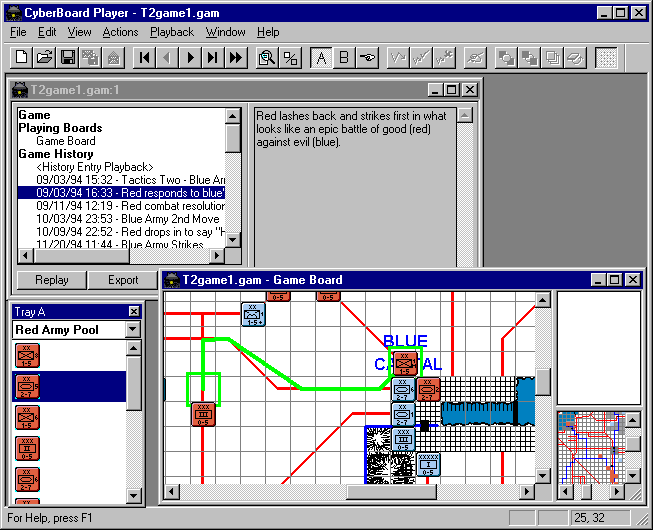Select Game Board in the tree
653x530 pixels.
[x=66, y=141]
